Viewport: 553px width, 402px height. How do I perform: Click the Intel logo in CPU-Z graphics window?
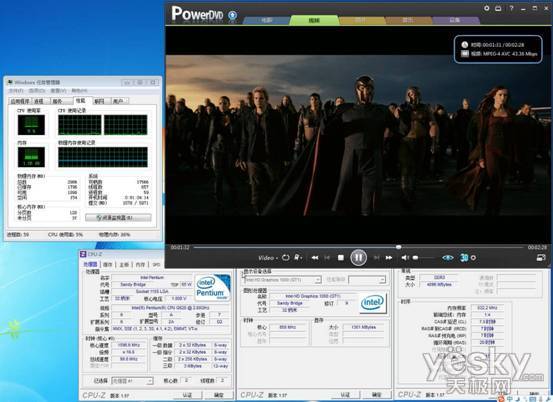[x=372, y=303]
